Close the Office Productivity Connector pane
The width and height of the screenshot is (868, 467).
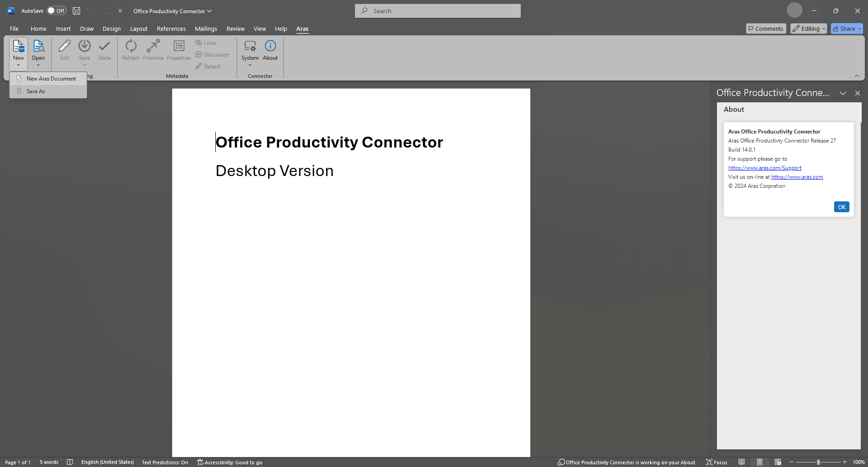[x=858, y=93]
